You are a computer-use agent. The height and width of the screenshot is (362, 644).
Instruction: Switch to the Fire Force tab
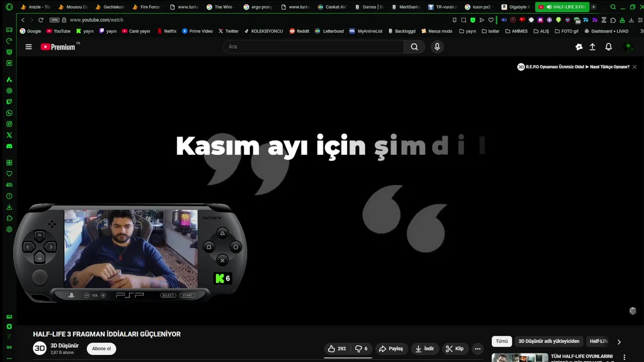click(146, 7)
